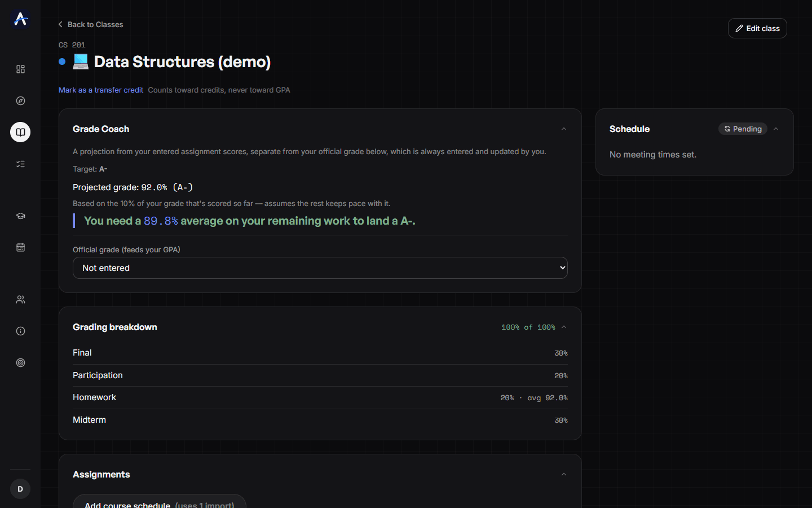812x508 pixels.
Task: Click Mark as a transfer credit link
Action: [x=101, y=90]
